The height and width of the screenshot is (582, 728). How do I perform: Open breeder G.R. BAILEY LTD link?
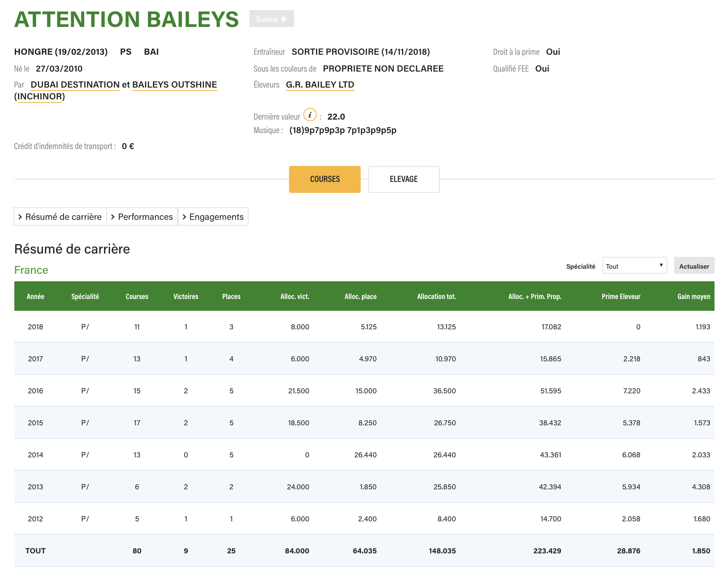coord(320,85)
